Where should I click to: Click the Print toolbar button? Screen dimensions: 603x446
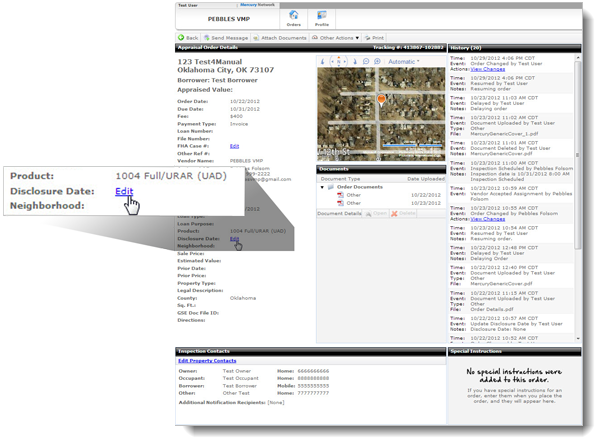[374, 38]
